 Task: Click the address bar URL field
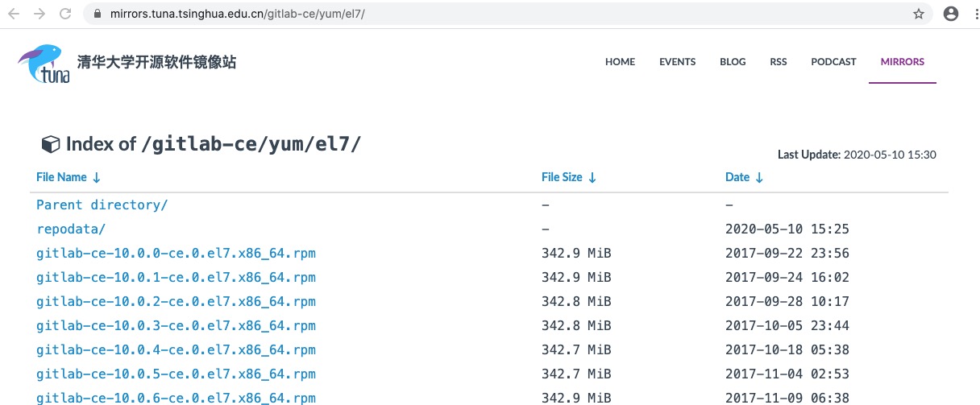[x=508, y=14]
